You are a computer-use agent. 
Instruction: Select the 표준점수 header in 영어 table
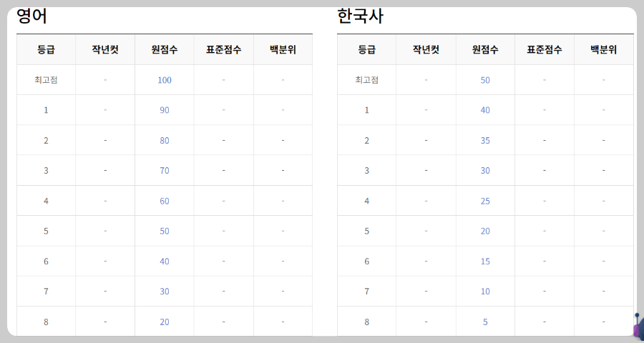click(x=223, y=50)
